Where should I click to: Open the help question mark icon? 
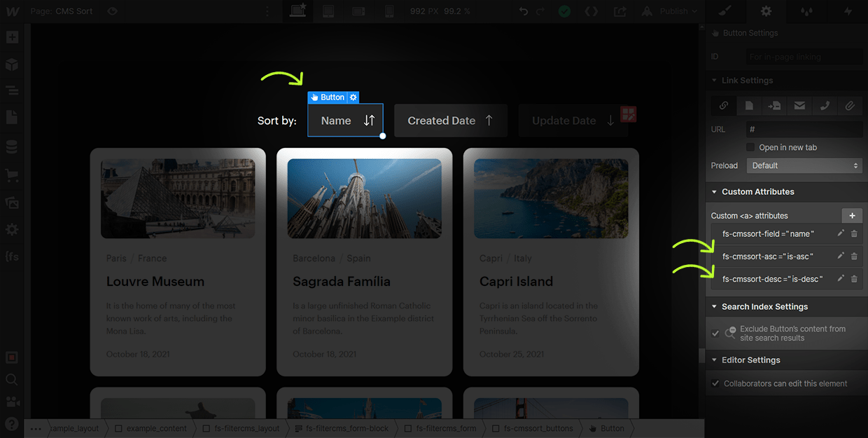pos(12,423)
